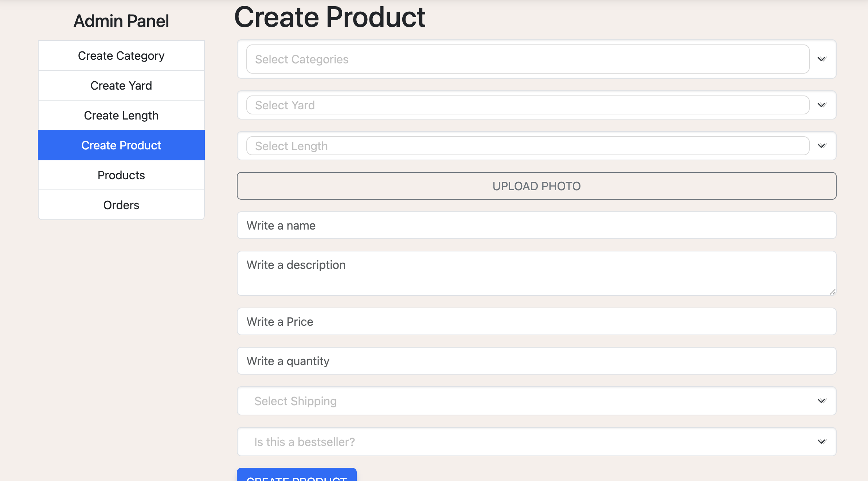Open the Orders sidebar item
Viewport: 868px width, 481px height.
pos(121,205)
